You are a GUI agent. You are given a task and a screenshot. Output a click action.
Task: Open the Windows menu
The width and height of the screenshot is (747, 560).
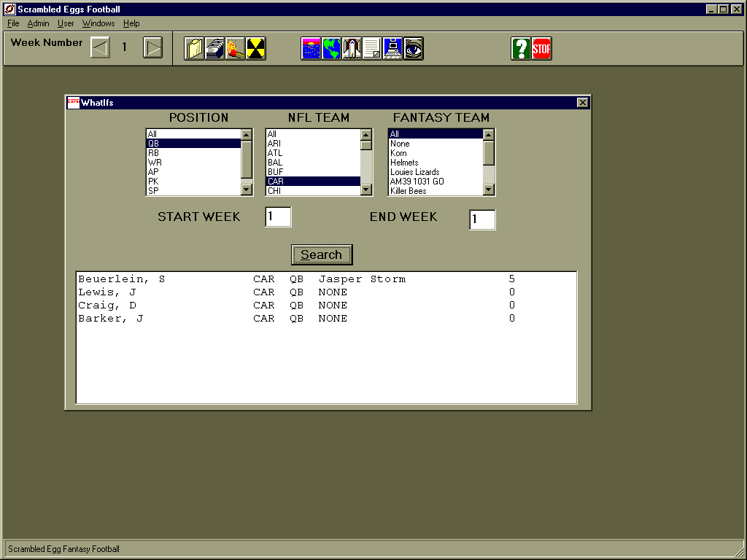coord(98,23)
